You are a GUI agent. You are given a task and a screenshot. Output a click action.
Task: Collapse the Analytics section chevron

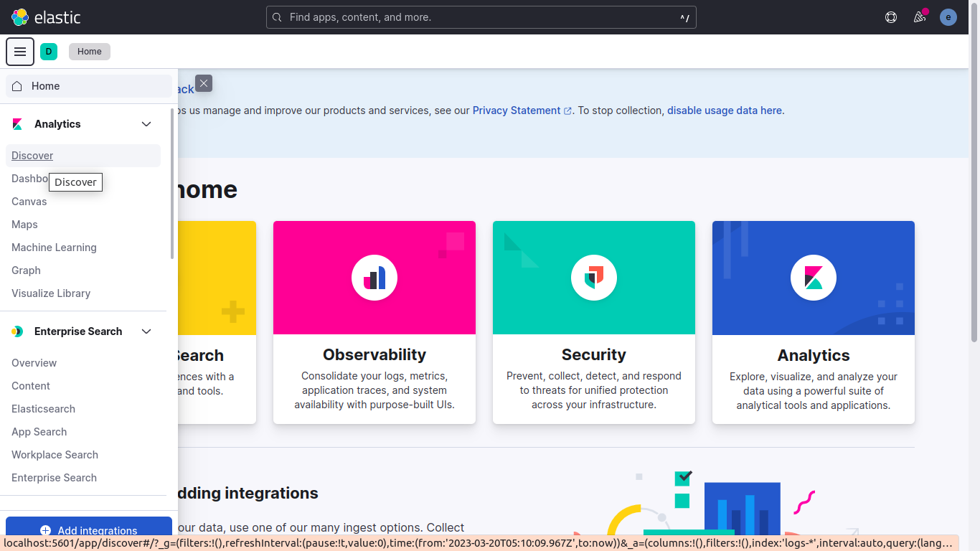click(146, 124)
